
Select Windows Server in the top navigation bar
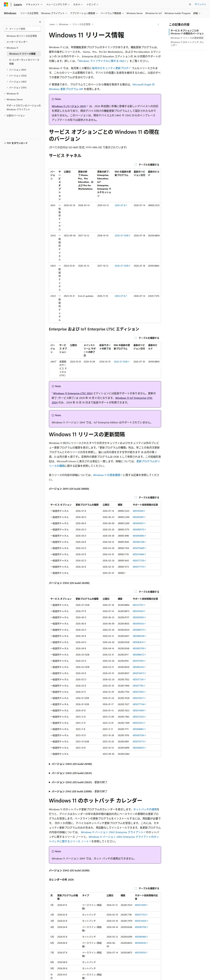coord(135,13)
